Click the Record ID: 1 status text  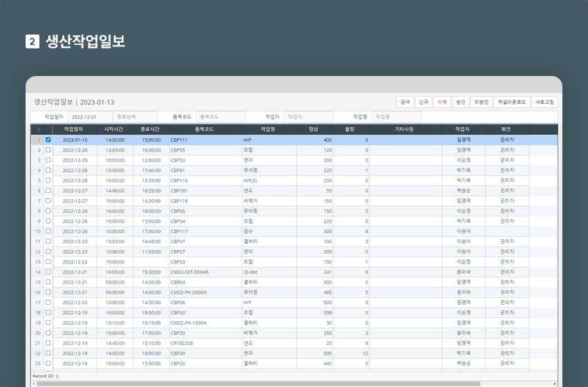click(46, 376)
